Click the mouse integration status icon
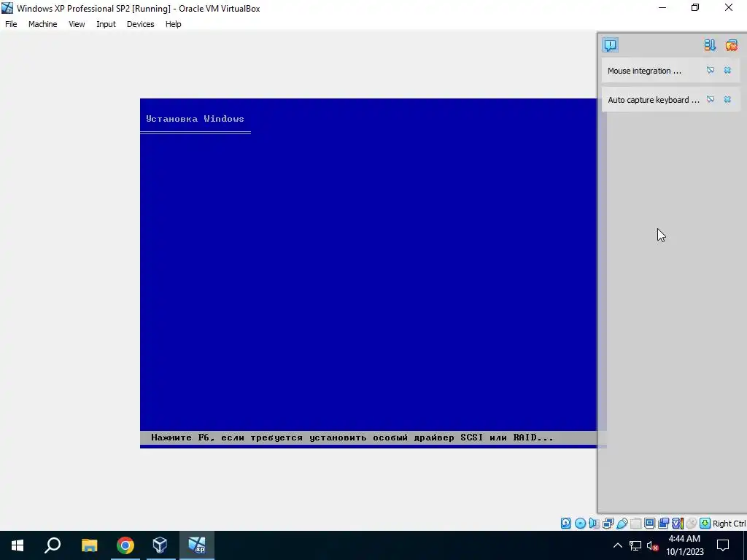 click(x=692, y=524)
